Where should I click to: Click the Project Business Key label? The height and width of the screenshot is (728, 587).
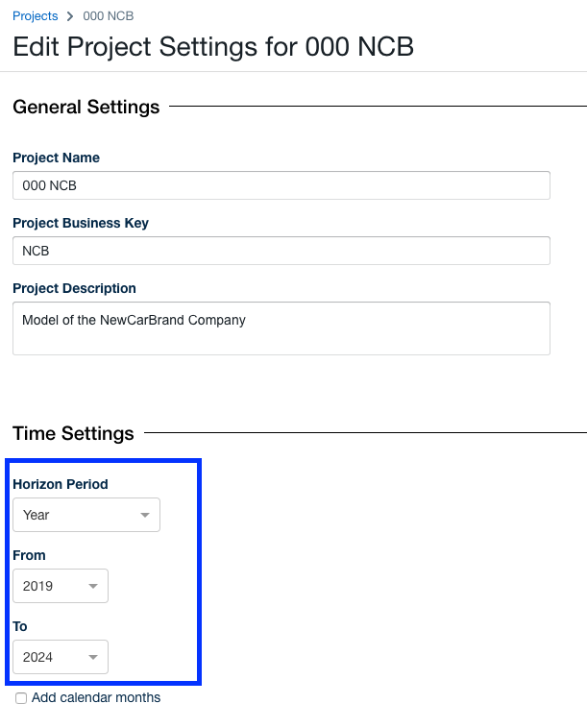point(81,223)
